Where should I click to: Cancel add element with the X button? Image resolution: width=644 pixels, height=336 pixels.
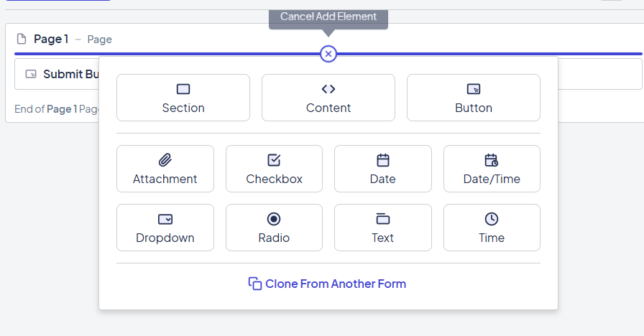(x=328, y=54)
